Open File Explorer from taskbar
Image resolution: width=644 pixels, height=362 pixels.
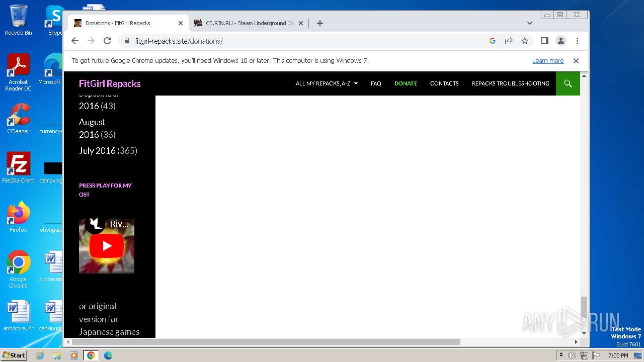tap(57, 355)
